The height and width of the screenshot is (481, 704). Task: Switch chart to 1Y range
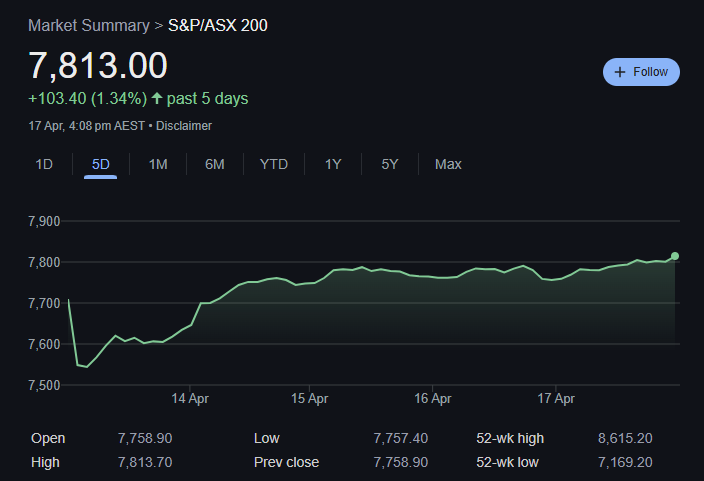[333, 164]
